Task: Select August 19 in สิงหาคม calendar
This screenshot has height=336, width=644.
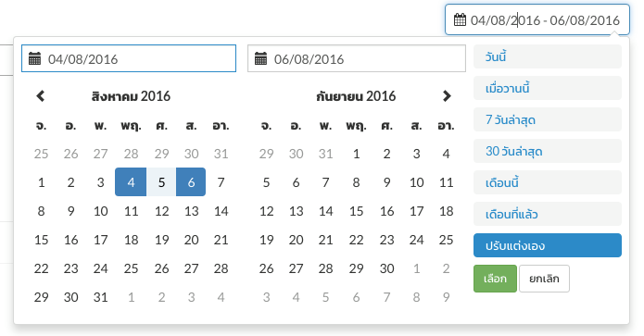Action: click(x=161, y=240)
